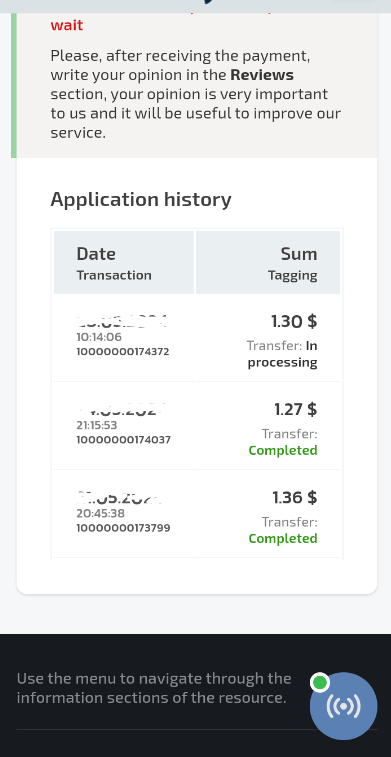Click the red wait notice text
391x757 pixels.
coord(67,25)
